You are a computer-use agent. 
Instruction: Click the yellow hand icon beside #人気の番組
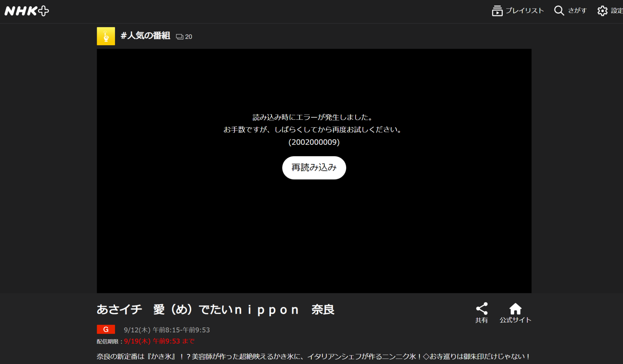pyautogui.click(x=106, y=36)
